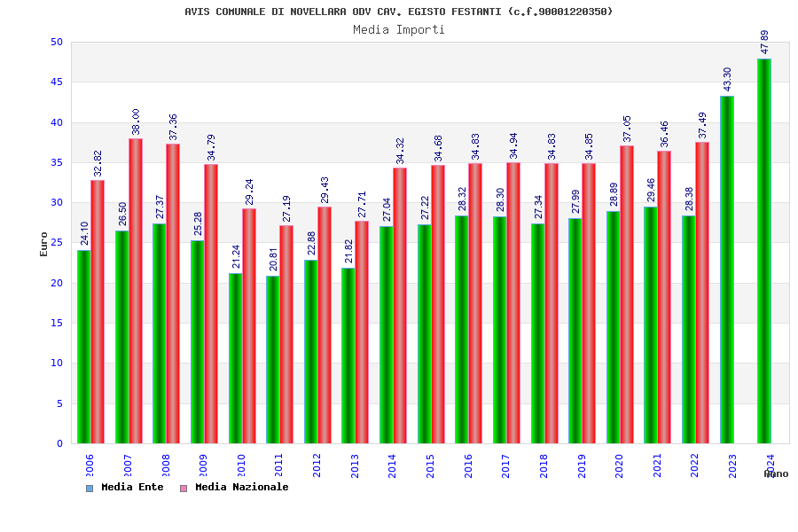Select the 2024 green bar valued 47.89
Screen dimensions: 798x532
(x=764, y=251)
